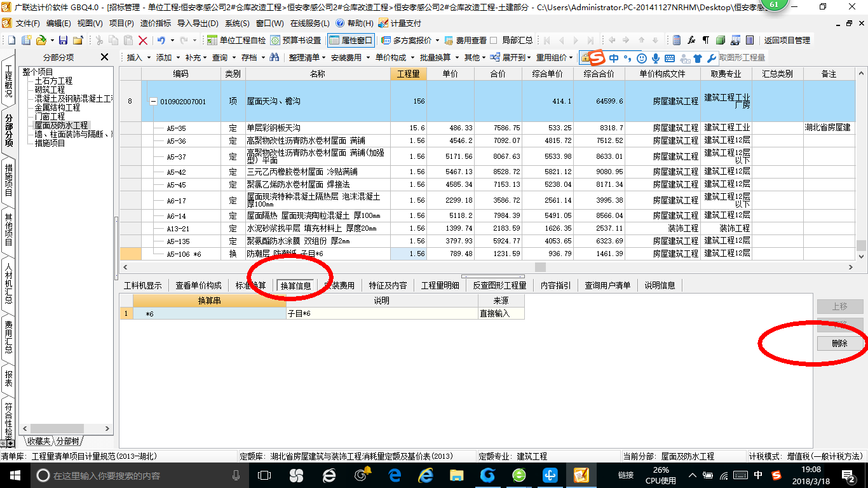The width and height of the screenshot is (868, 488).
Task: Open the 补充 dropdown
Action: 196,57
